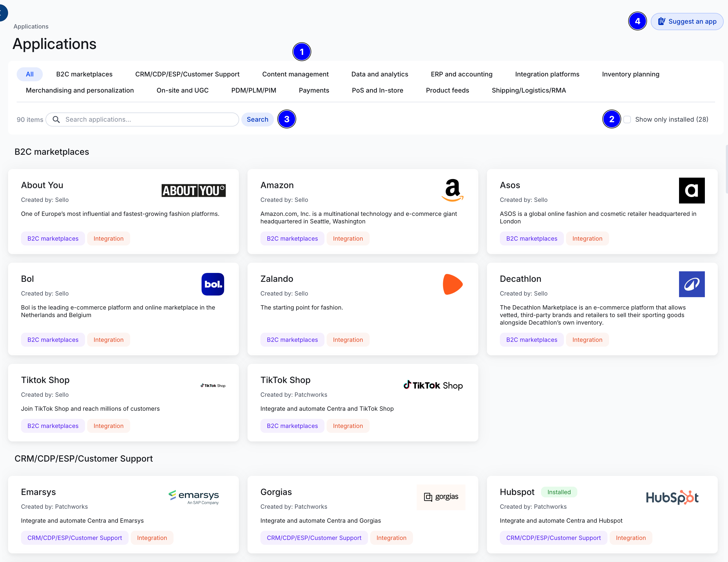Click the Amazon logo
The image size is (728, 562).
[452, 191]
